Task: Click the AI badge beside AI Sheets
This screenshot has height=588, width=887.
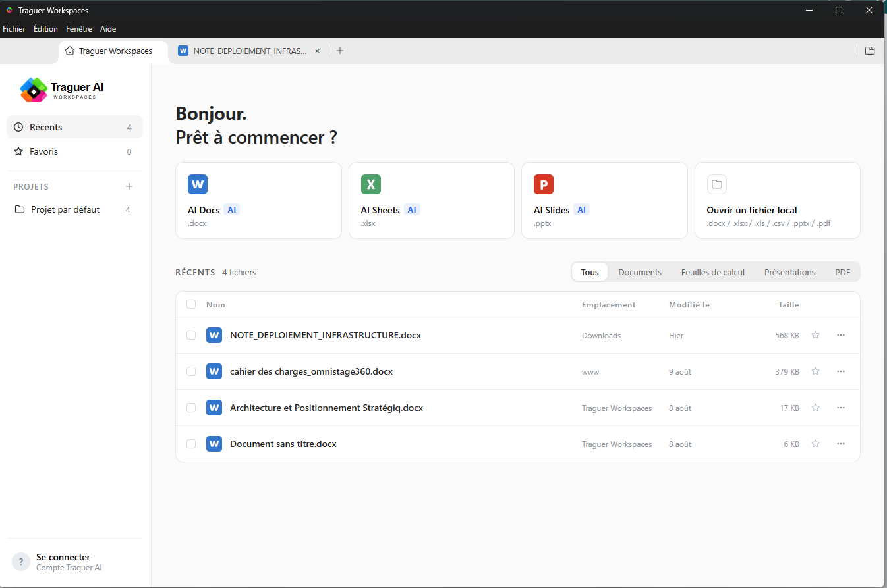Action: click(412, 210)
